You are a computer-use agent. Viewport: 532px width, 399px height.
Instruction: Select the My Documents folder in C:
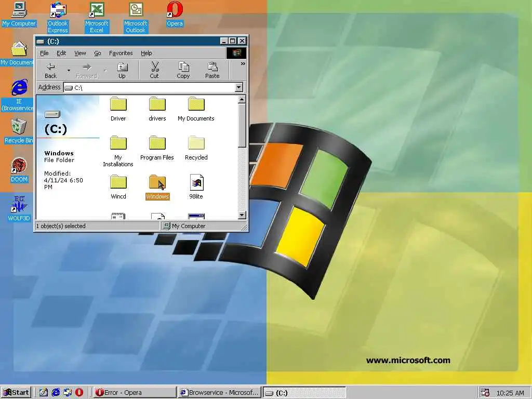click(x=196, y=109)
